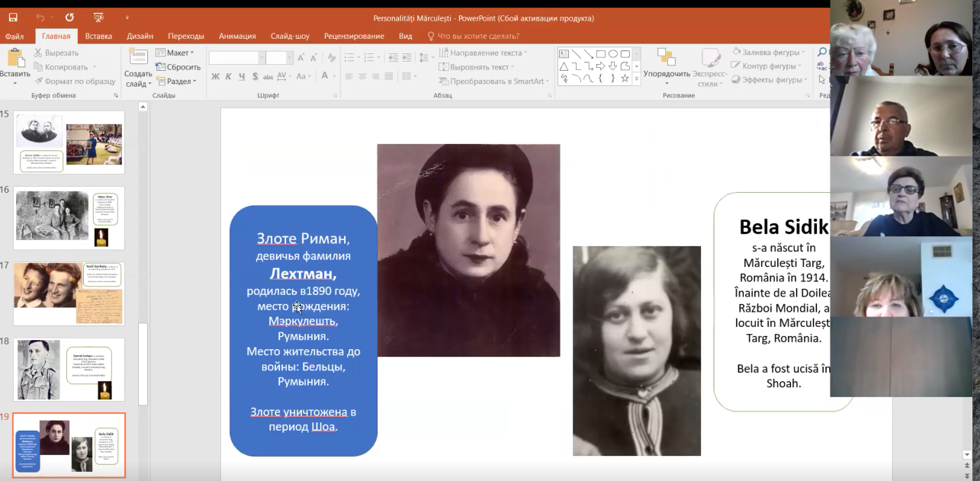980x481 pixels.
Task: Start slideshow from beginning via quick access icon
Action: [x=98, y=18]
